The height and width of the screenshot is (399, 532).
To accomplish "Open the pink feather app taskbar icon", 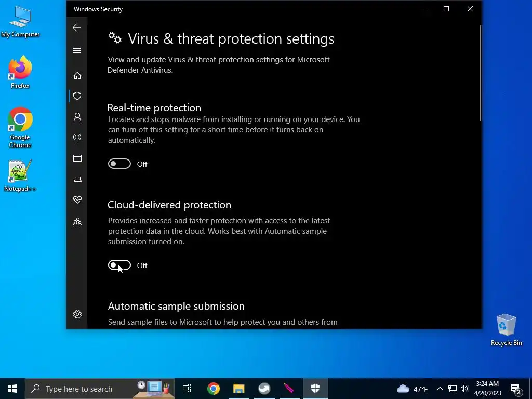I will (x=289, y=389).
